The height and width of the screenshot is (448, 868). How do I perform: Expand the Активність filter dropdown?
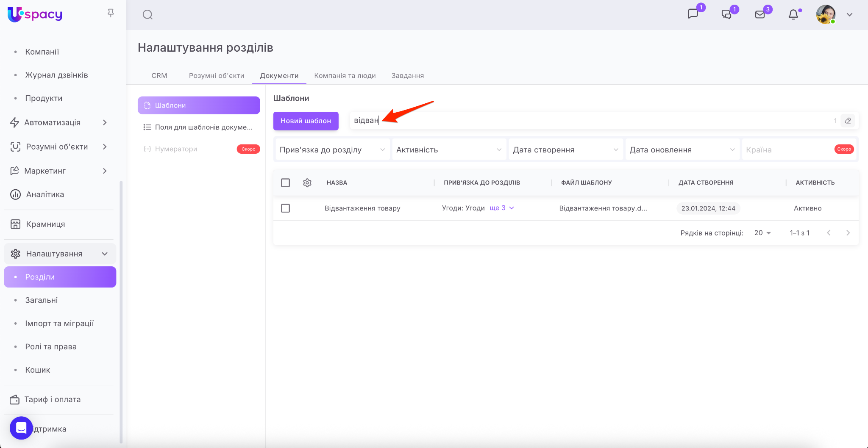[449, 150]
